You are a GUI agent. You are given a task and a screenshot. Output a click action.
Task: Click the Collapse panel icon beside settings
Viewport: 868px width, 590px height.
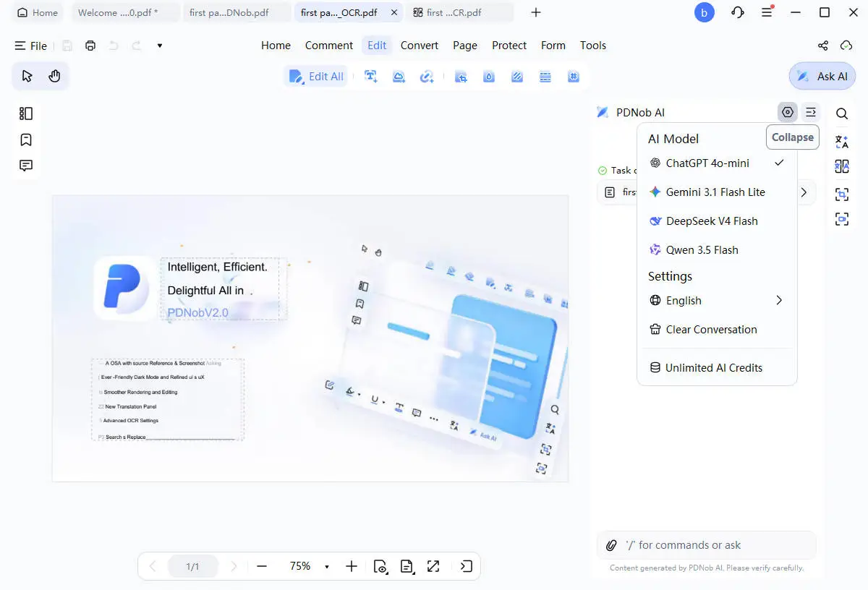tap(811, 112)
